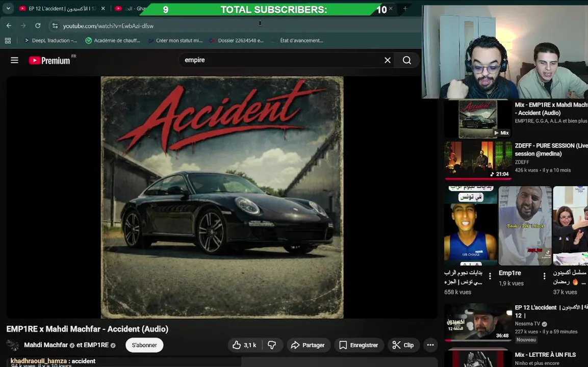The image size is (588, 367).
Task: Open a new browser tab with plus
Action: point(405,8)
